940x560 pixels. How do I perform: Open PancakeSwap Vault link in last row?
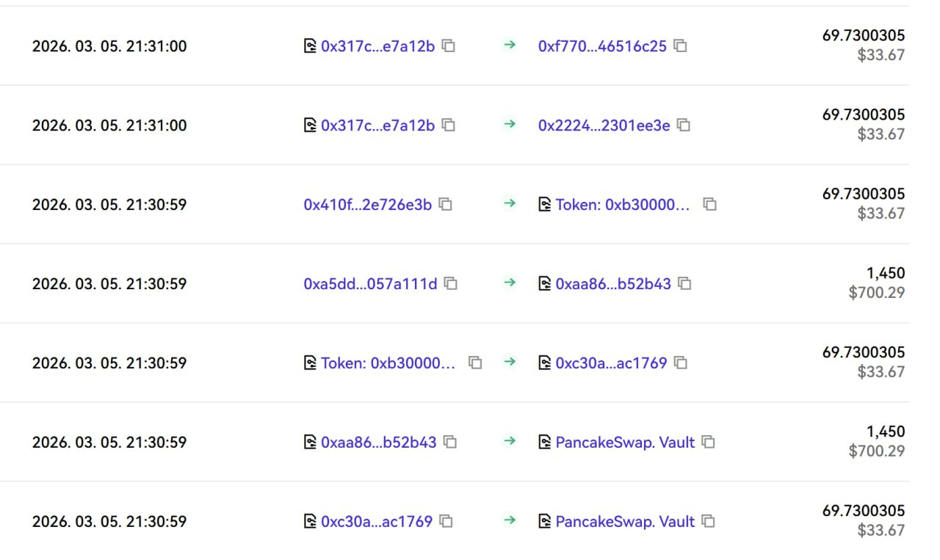[625, 522]
